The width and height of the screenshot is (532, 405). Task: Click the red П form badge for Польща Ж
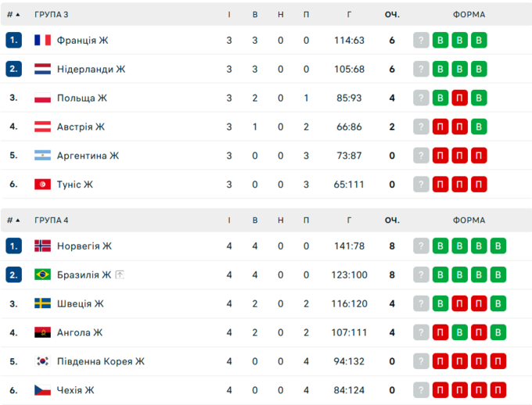pos(459,99)
